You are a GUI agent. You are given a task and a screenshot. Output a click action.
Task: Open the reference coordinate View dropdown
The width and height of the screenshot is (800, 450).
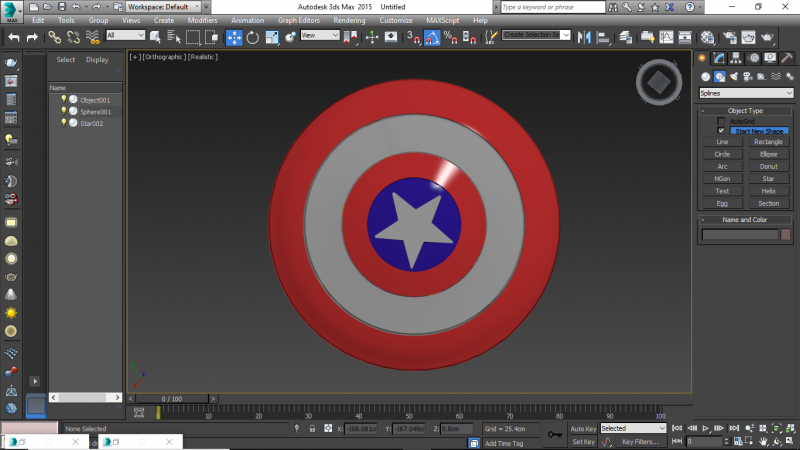pos(320,35)
